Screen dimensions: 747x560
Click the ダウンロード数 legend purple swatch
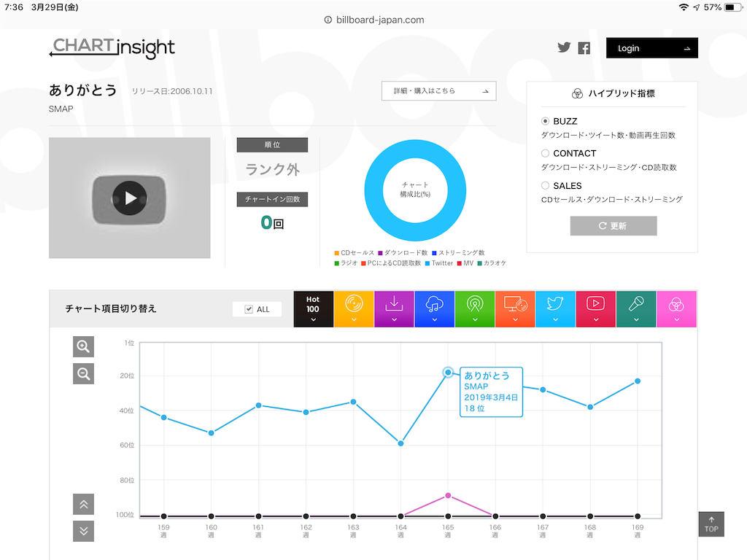click(x=381, y=253)
